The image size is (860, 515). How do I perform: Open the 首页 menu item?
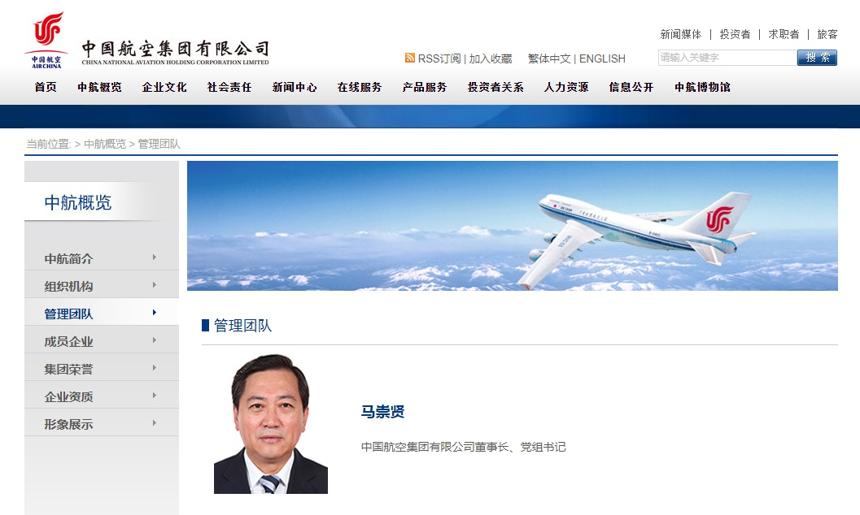tap(46, 87)
